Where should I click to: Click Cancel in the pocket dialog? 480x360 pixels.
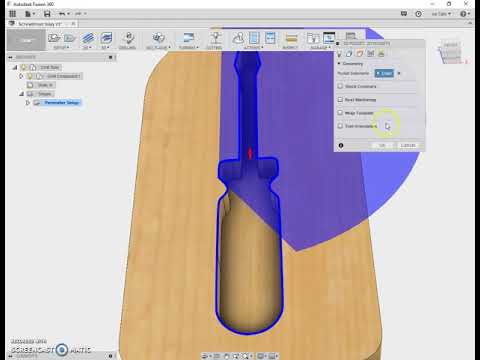click(x=408, y=145)
